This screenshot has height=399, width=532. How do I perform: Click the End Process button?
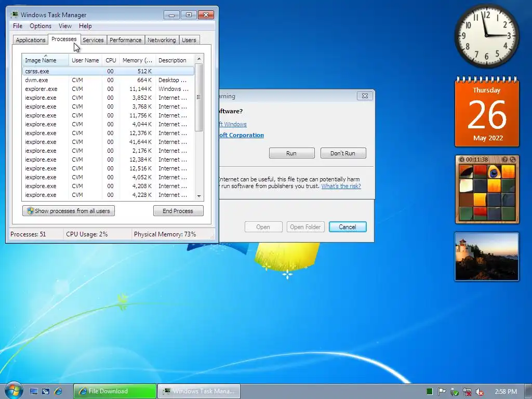tap(178, 211)
